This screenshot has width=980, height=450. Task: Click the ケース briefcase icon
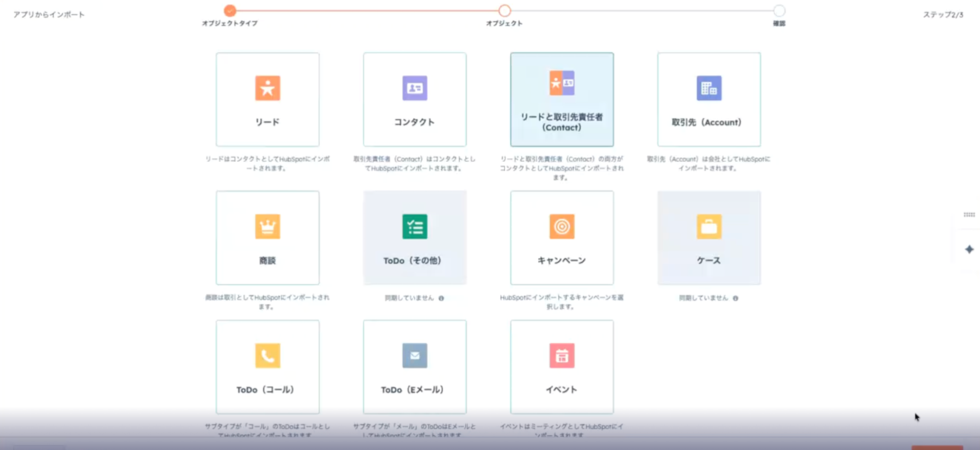[x=708, y=226]
